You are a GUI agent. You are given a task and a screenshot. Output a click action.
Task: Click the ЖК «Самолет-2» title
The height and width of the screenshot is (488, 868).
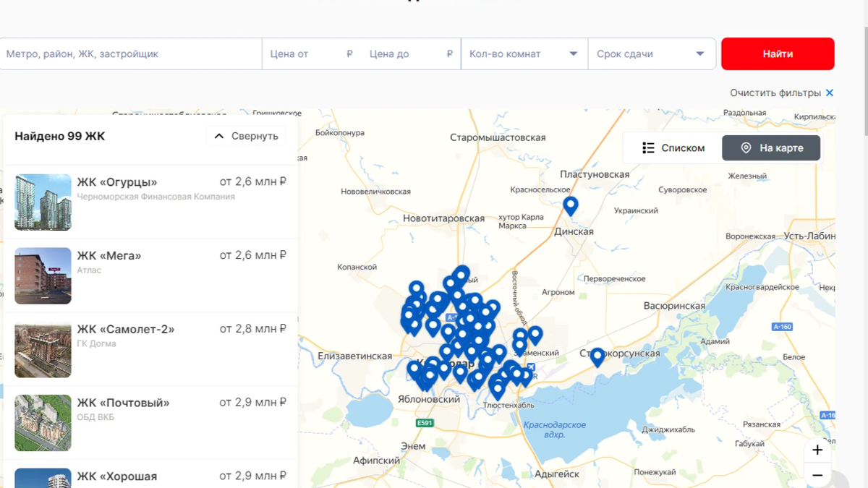click(126, 330)
